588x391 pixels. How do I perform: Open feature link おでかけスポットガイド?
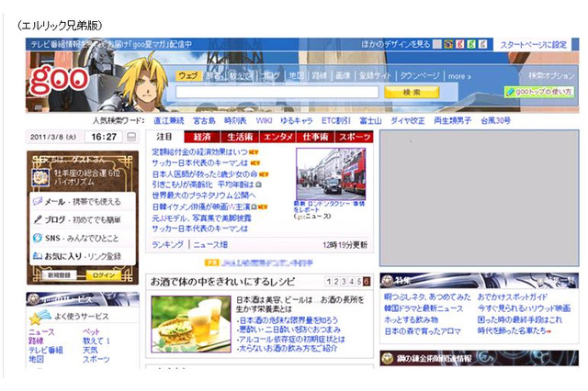click(513, 297)
